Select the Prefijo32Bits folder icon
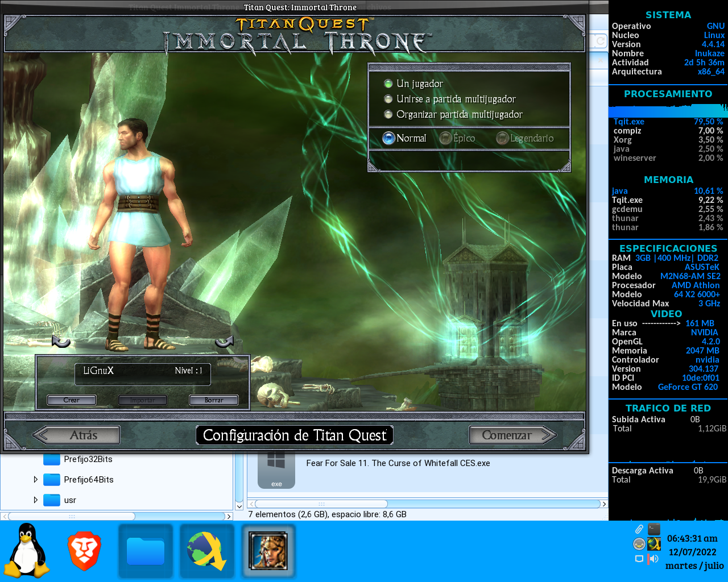The height and width of the screenshot is (582, 728). [52, 459]
